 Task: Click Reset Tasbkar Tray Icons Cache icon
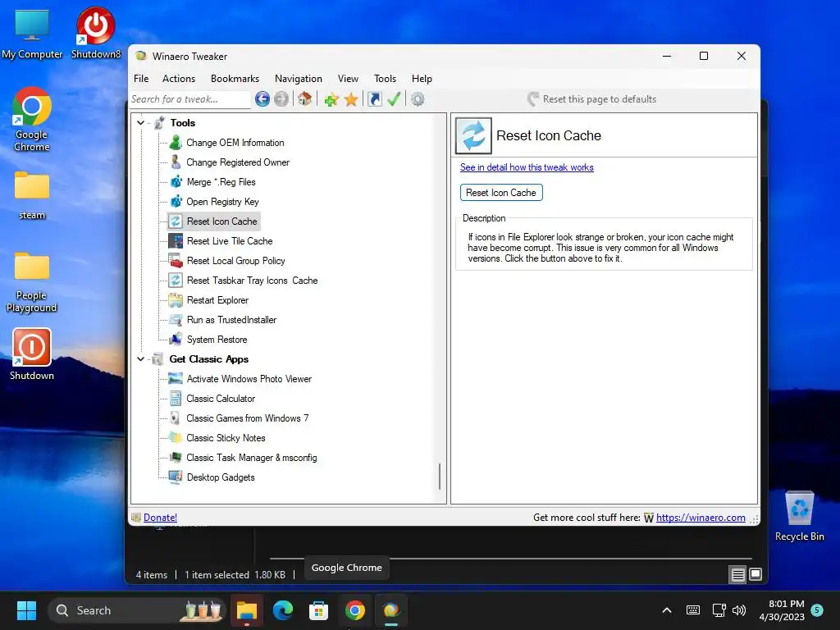tap(176, 281)
